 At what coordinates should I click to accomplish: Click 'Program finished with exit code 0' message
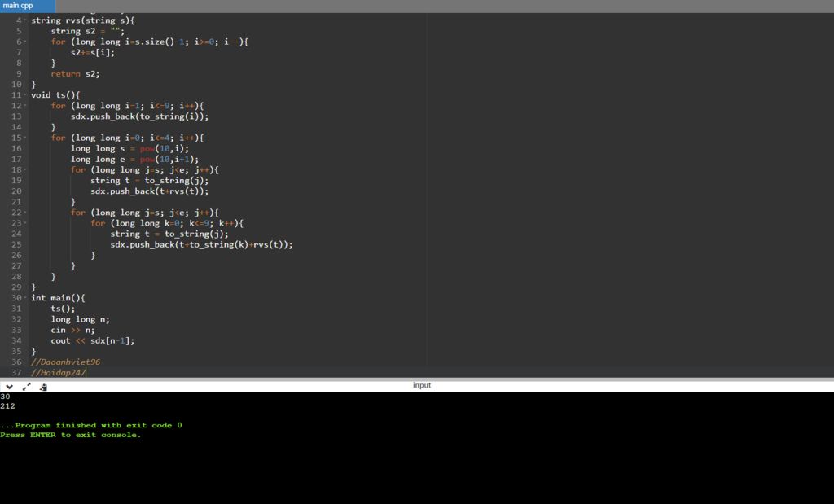pos(91,425)
